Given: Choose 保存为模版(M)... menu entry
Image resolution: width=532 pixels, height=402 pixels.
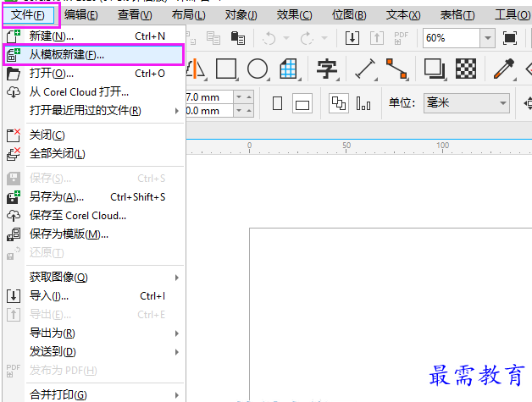Looking at the screenshot, I should (94, 234).
